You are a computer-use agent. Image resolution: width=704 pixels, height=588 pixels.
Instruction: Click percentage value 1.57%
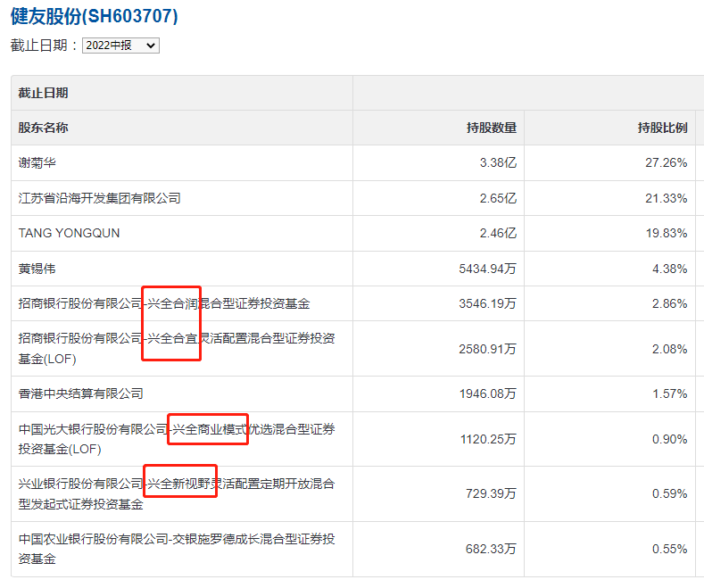(x=670, y=393)
